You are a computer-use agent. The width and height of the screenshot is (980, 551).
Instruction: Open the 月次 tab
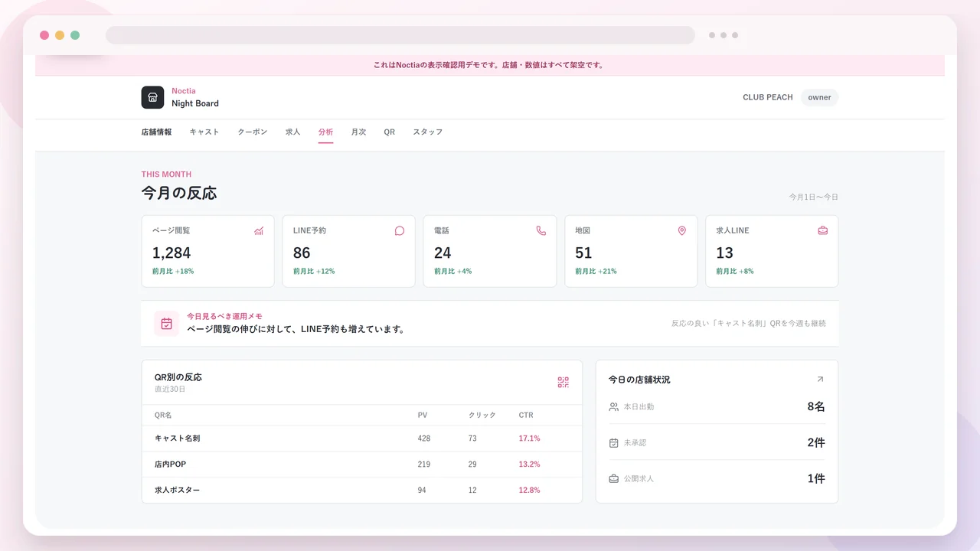click(x=359, y=132)
